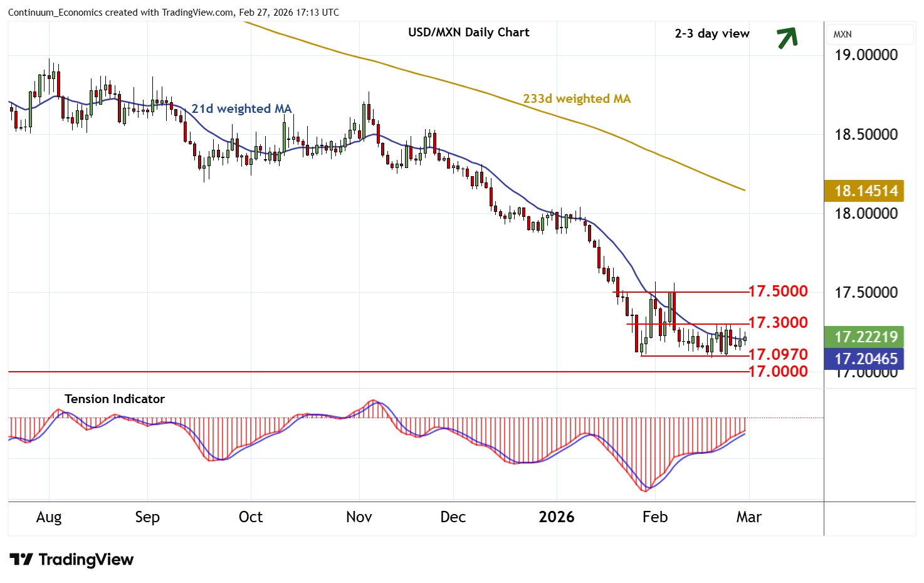924x583 pixels.
Task: Click the green upward trend arrow
Action: click(x=787, y=38)
